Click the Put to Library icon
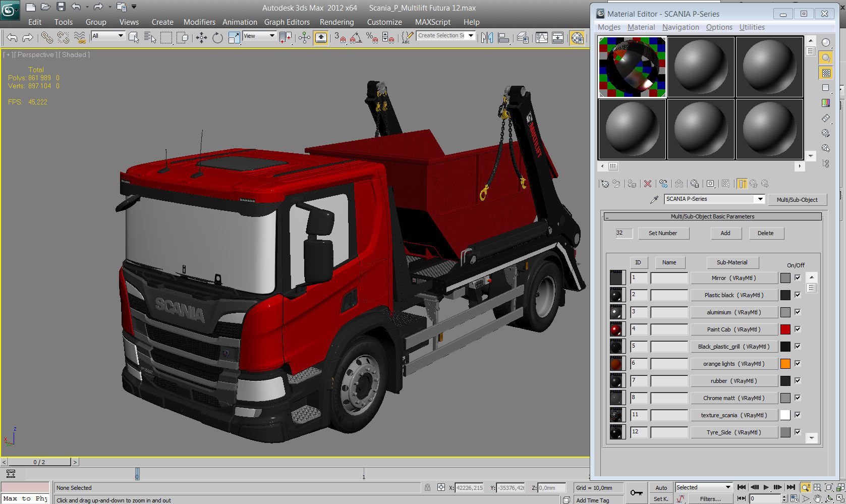The width and height of the screenshot is (846, 504). point(695,184)
